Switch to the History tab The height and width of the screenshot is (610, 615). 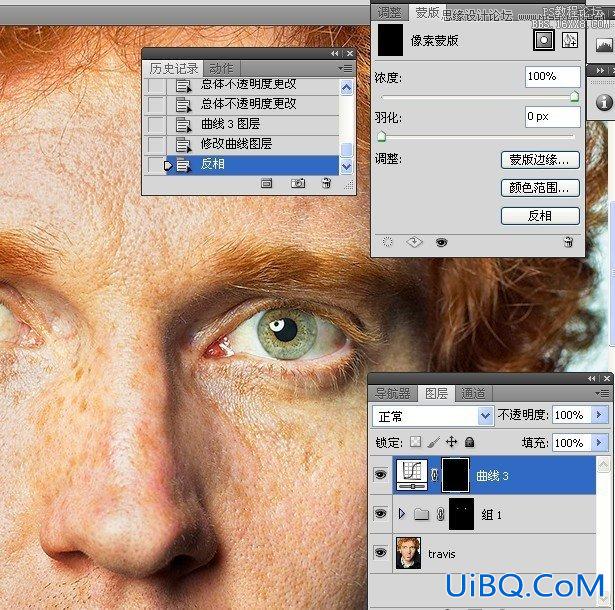coord(174,69)
